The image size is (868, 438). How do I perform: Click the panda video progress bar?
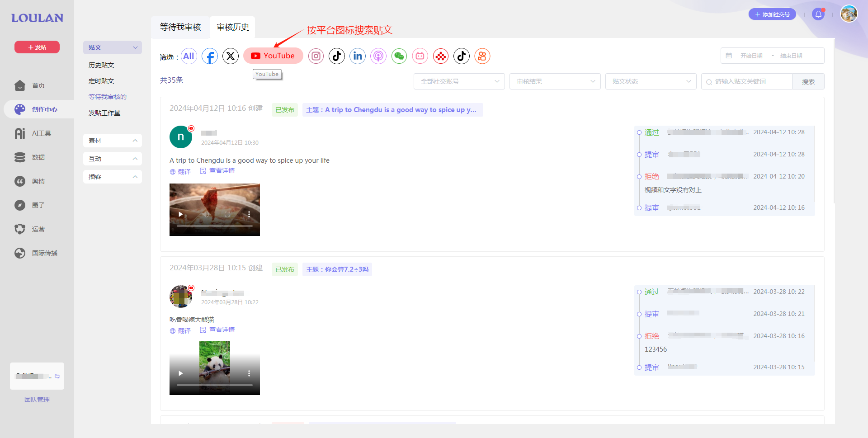(x=215, y=385)
